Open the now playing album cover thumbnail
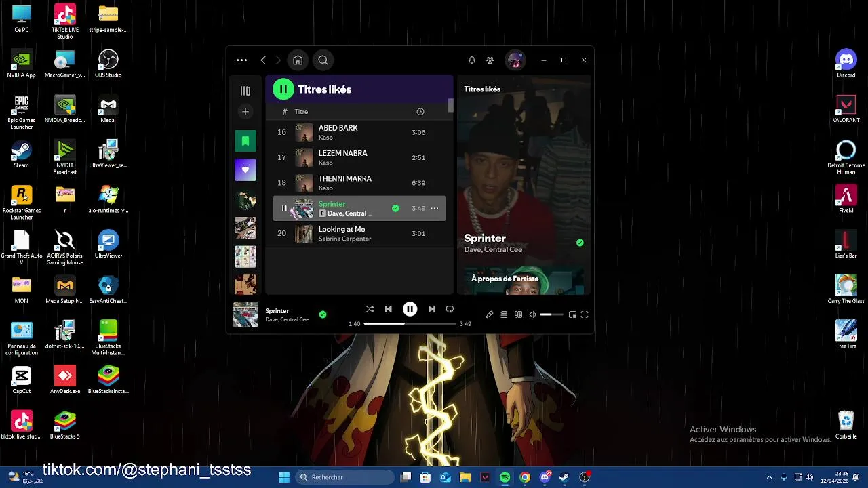Image resolution: width=868 pixels, height=488 pixels. point(245,314)
